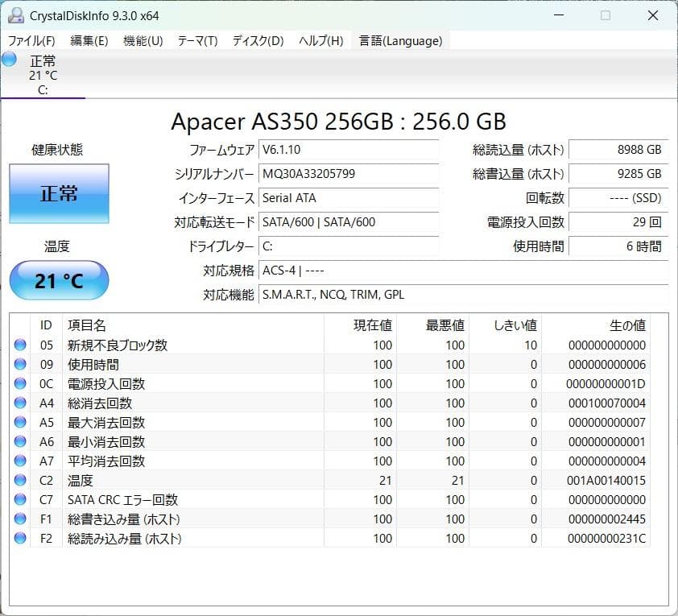
Task: Select the 最大消去回数 attribute name
Action: (106, 422)
